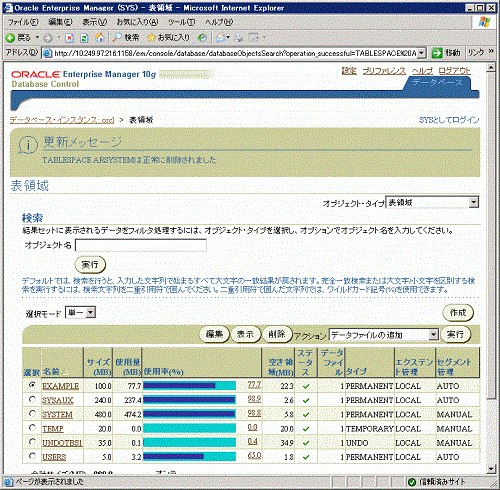Click the Search (検索) magnifier icon
The image size is (500, 490).
coord(116,37)
